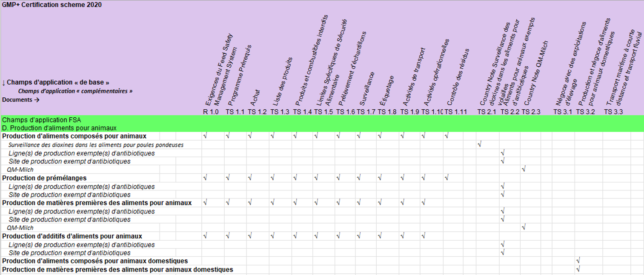The width and height of the screenshot is (644, 275).
Task: Click the TS 2.2 column code
Action: (x=509, y=112)
